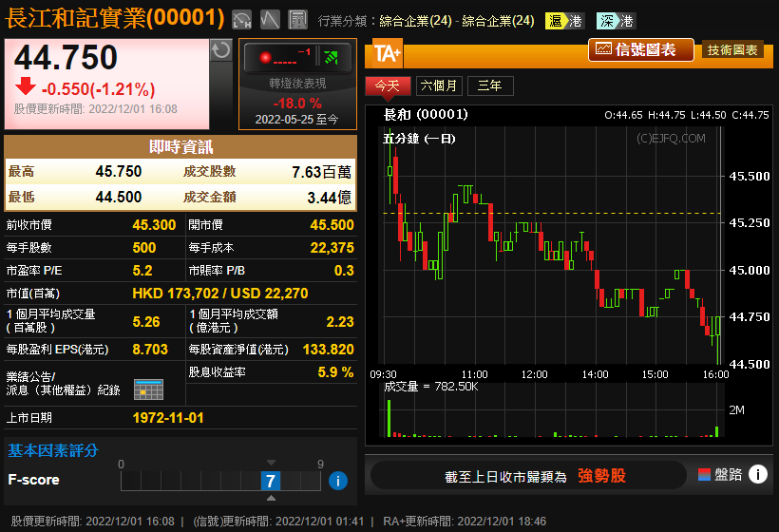Click the TA+ logo
Screen dimensions: 779x532
pyautogui.click(x=387, y=53)
